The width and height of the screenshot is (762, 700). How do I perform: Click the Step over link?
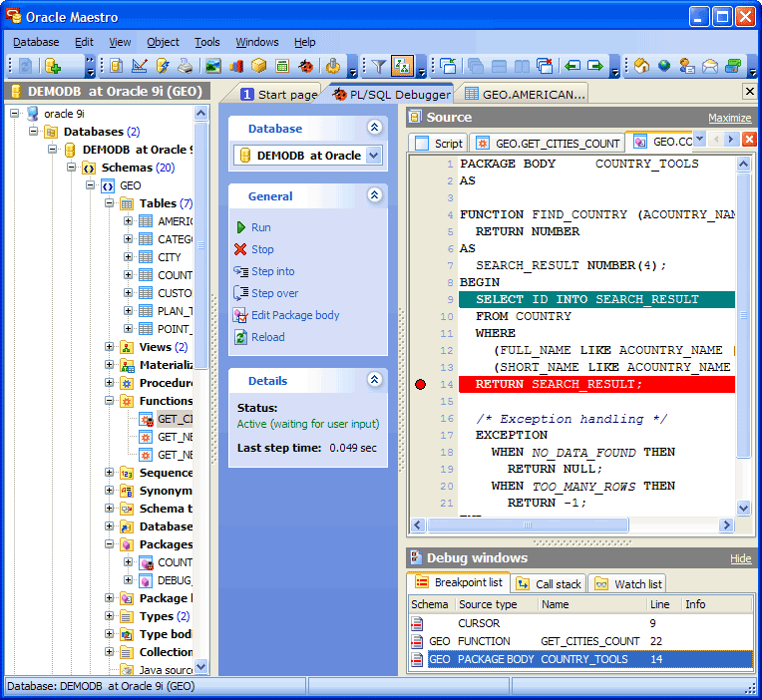(274, 293)
